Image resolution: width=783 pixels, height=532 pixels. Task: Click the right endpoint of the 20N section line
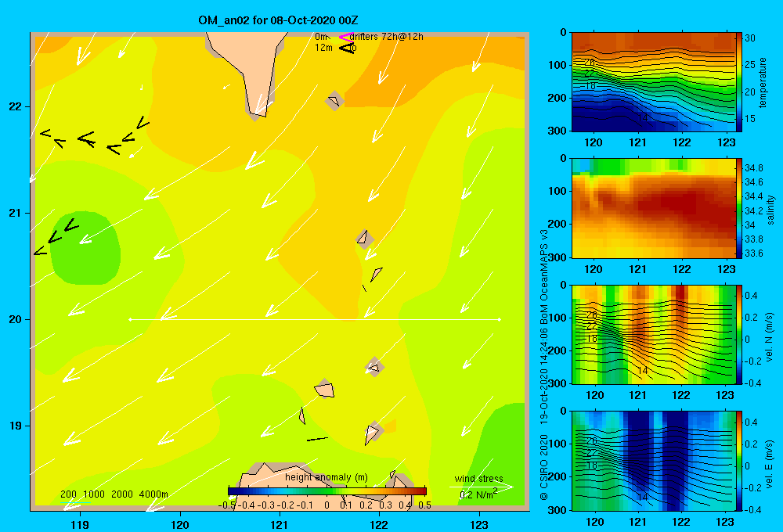click(x=500, y=319)
